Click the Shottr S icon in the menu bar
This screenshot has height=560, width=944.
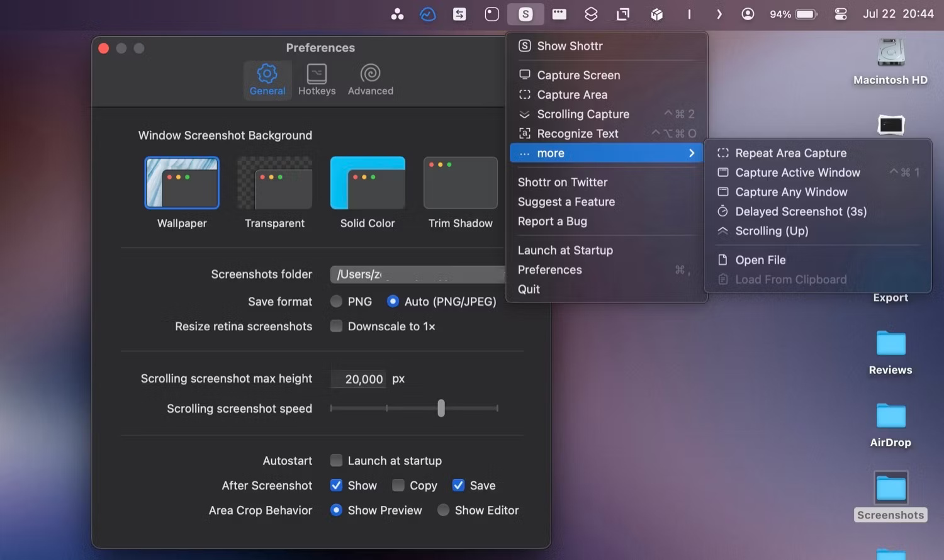(x=525, y=14)
